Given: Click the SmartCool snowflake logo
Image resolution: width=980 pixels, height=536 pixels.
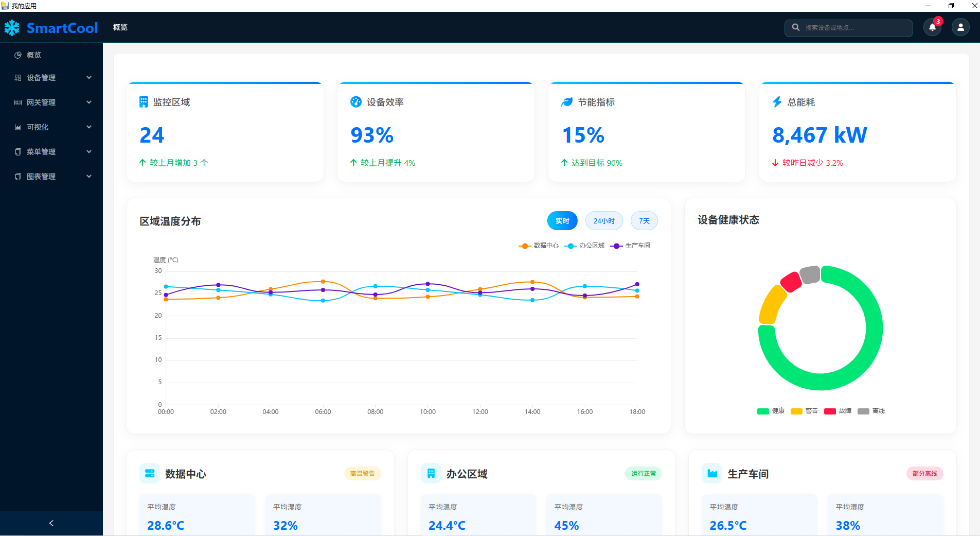Looking at the screenshot, I should coord(11,27).
